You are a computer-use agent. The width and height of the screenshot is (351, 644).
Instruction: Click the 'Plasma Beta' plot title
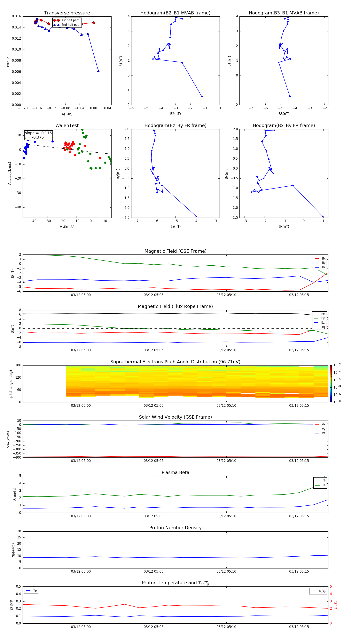[175, 472]
